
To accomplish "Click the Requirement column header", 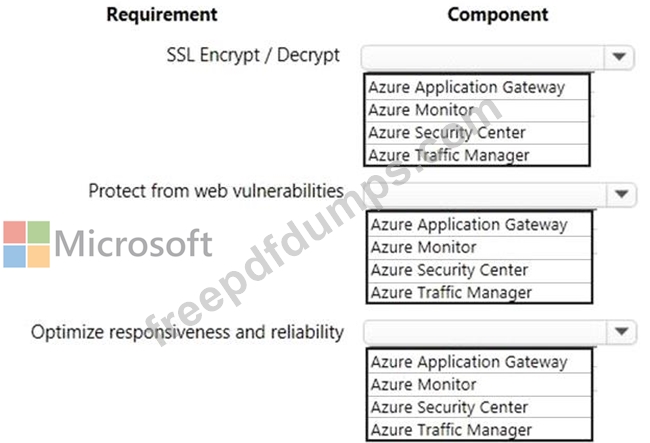I will point(162,15).
